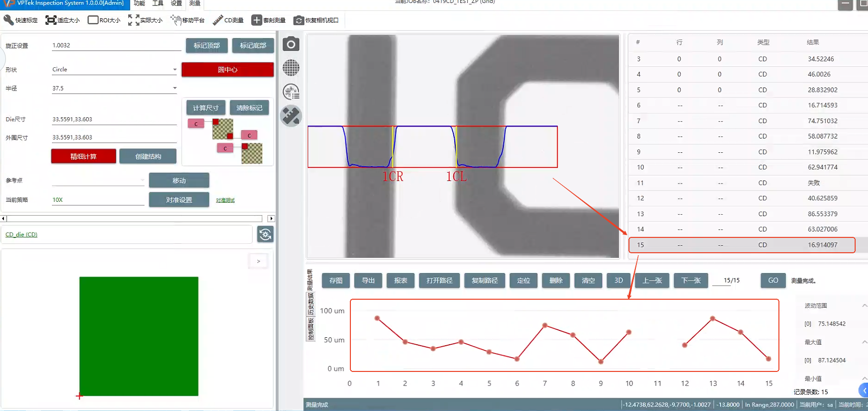868x411 pixels.
Task: Click the 移动平台 hand icon
Action: coord(176,20)
